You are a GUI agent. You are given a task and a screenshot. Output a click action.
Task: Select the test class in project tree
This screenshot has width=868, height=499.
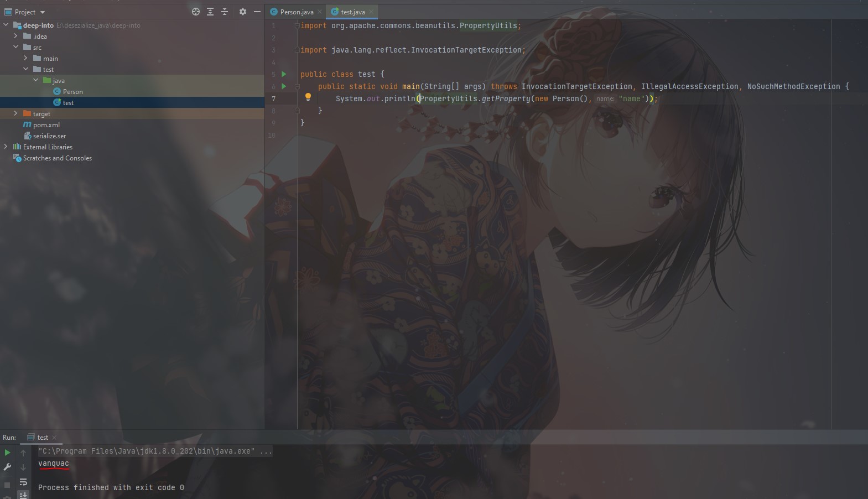tap(68, 103)
